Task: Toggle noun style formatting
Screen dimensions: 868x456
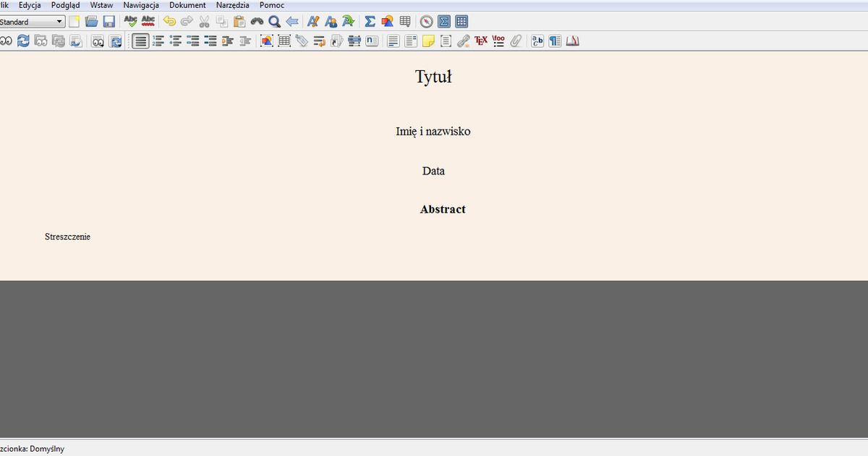Action: (x=331, y=21)
